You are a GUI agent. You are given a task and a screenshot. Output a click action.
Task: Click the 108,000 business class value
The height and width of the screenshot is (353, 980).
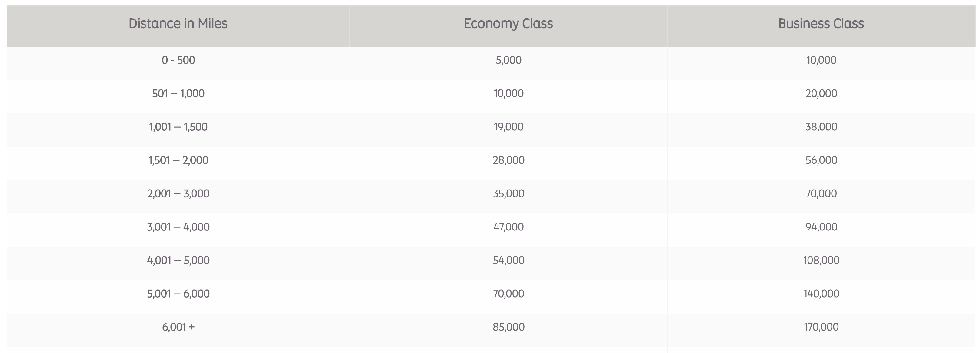[x=821, y=261]
